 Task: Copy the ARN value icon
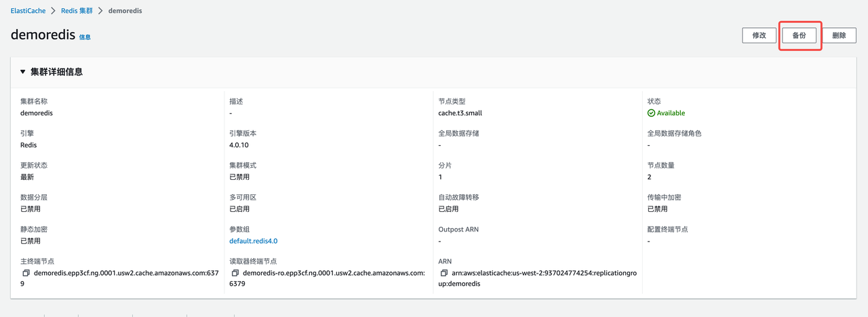(x=443, y=273)
